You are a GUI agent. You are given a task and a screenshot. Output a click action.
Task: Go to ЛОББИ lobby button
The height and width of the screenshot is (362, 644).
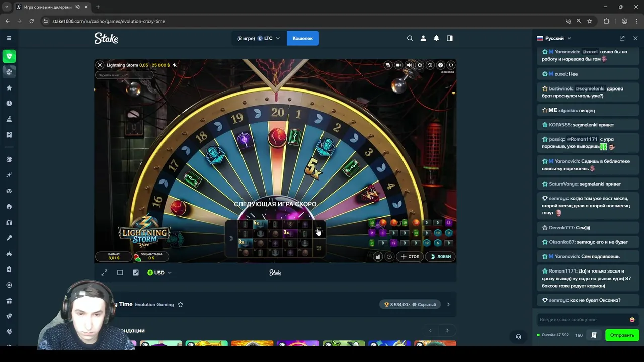[441, 256]
